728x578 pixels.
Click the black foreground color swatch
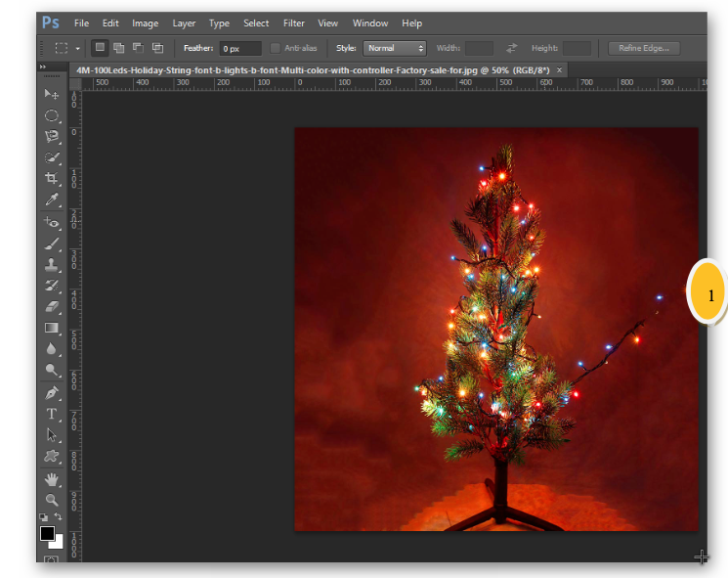47,533
